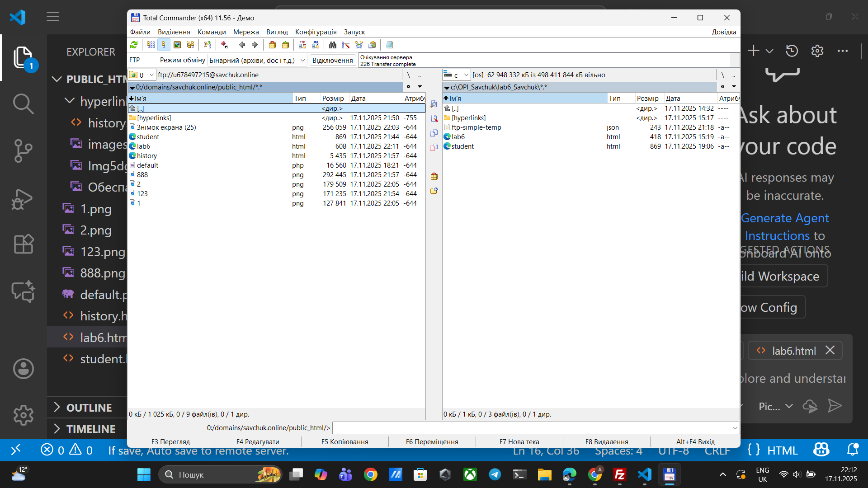
Task: Click the Відключення button
Action: (332, 60)
